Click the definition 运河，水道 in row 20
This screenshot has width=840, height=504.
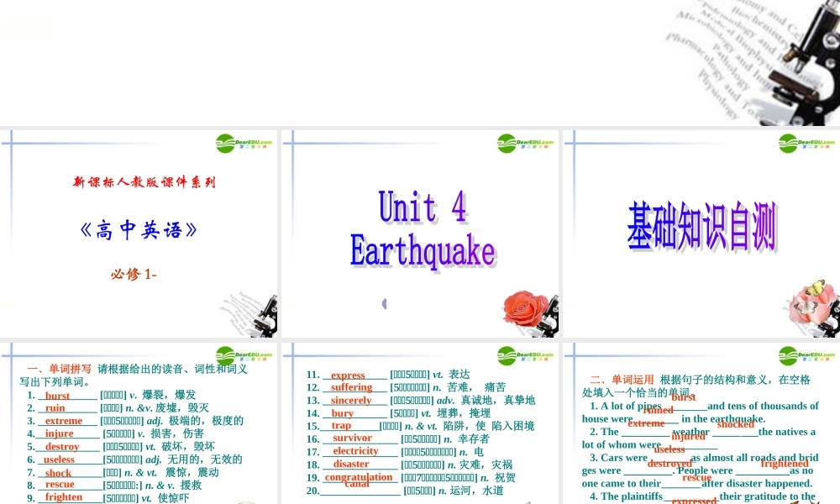point(477,491)
